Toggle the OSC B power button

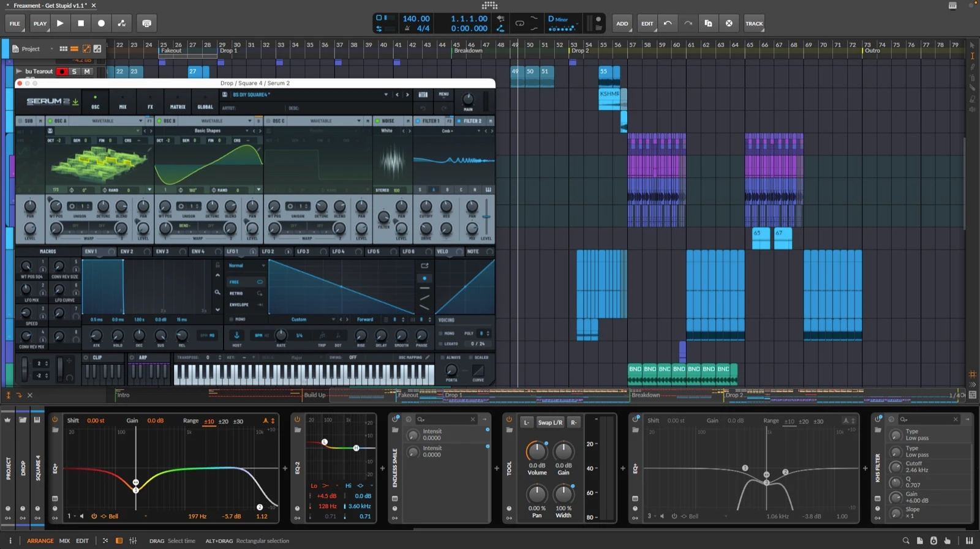pos(159,121)
